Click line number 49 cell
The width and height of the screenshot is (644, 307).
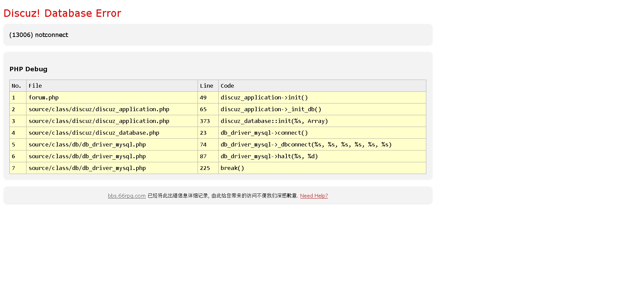coord(208,97)
